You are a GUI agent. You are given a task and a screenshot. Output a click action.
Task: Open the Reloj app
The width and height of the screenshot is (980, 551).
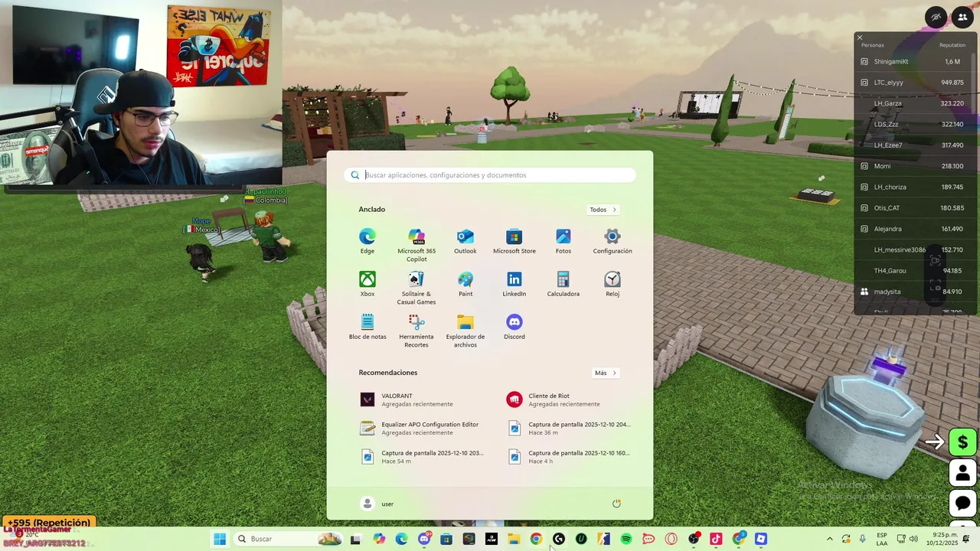(612, 283)
